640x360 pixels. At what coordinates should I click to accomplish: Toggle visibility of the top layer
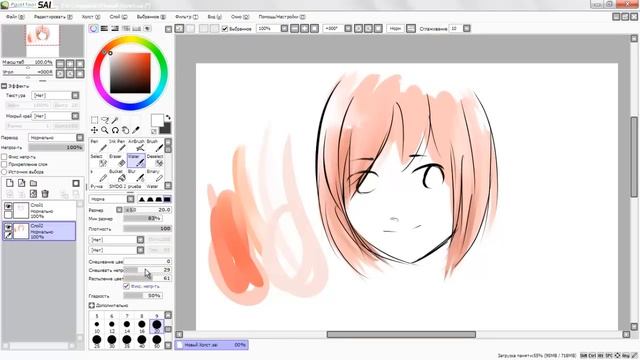(x=8, y=207)
